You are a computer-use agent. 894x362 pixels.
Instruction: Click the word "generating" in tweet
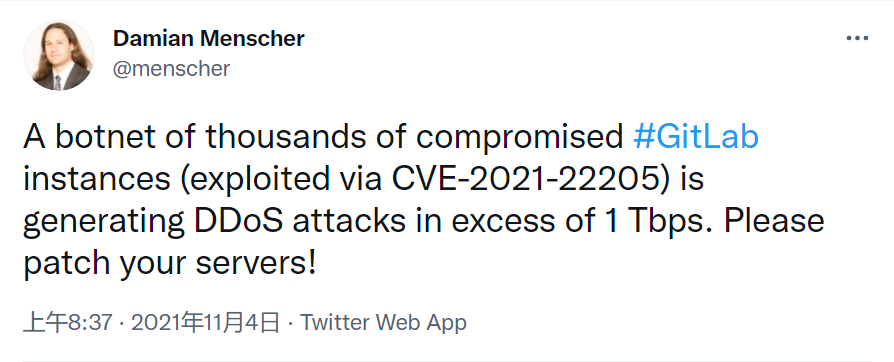104,222
